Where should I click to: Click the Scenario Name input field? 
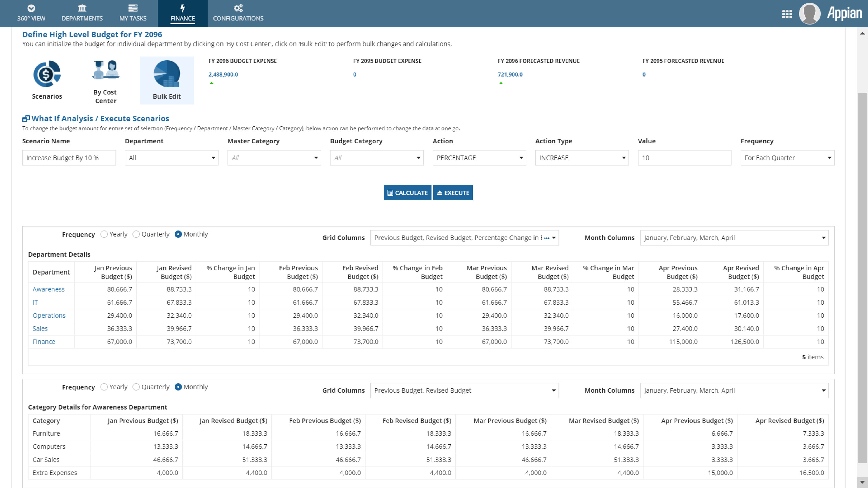[69, 158]
